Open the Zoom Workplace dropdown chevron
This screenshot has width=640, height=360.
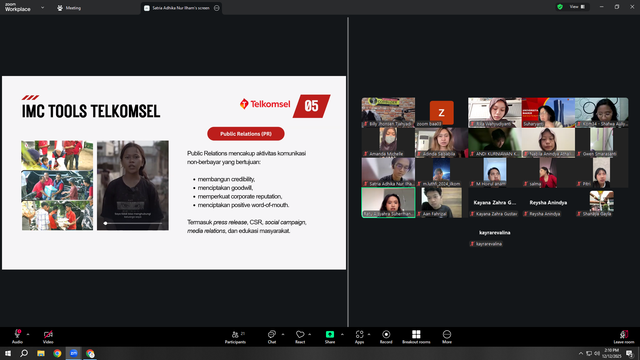42,7
